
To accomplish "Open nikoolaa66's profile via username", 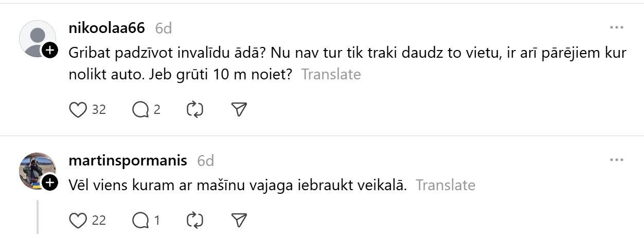I will [106, 28].
